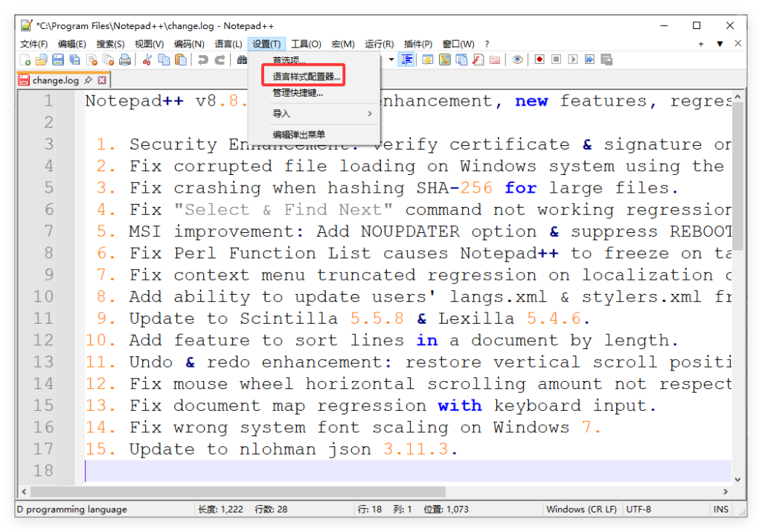
Task: Click the horizontal scrollbar left arrow
Action: (x=24, y=492)
